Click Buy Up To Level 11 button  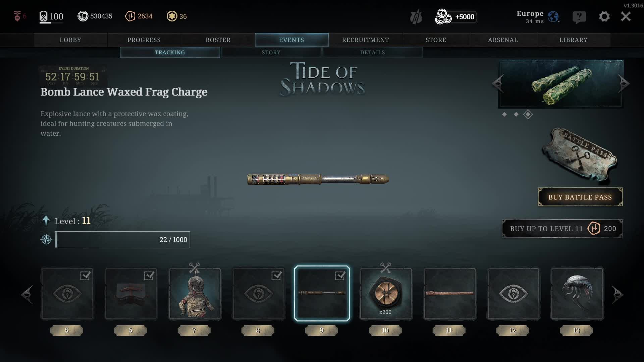(562, 229)
